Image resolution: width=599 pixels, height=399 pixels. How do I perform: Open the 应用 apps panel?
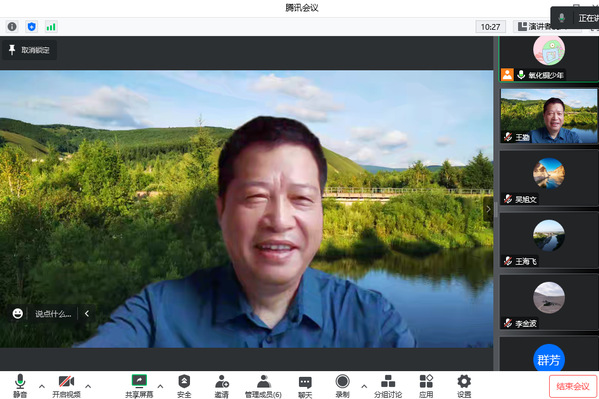click(426, 385)
